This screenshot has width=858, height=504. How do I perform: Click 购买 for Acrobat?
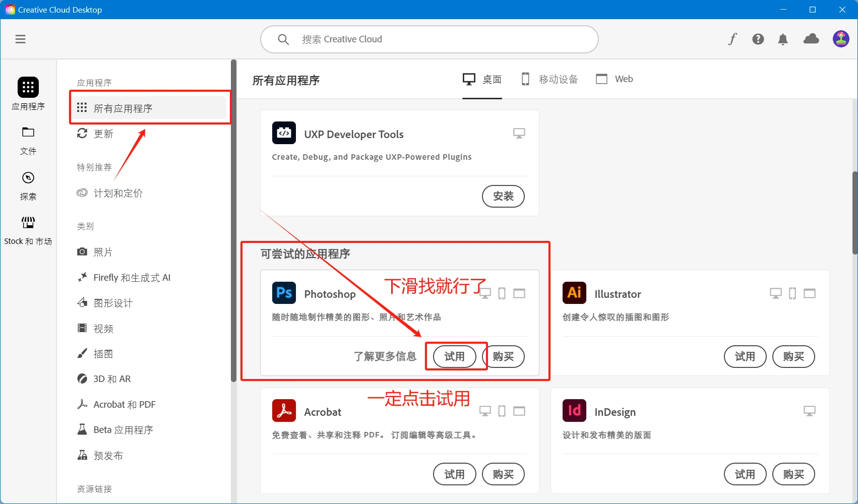point(503,474)
